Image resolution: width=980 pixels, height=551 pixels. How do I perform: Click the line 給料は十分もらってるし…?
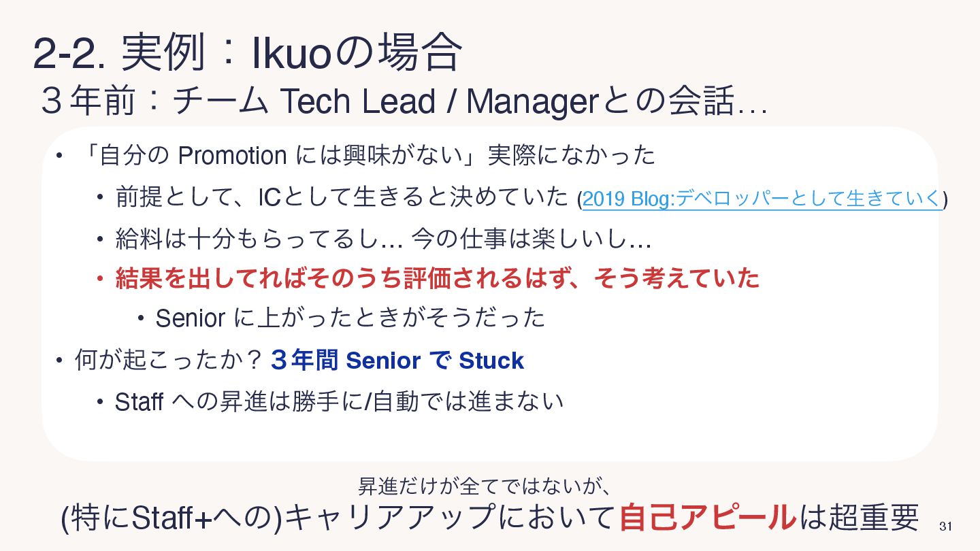[384, 239]
